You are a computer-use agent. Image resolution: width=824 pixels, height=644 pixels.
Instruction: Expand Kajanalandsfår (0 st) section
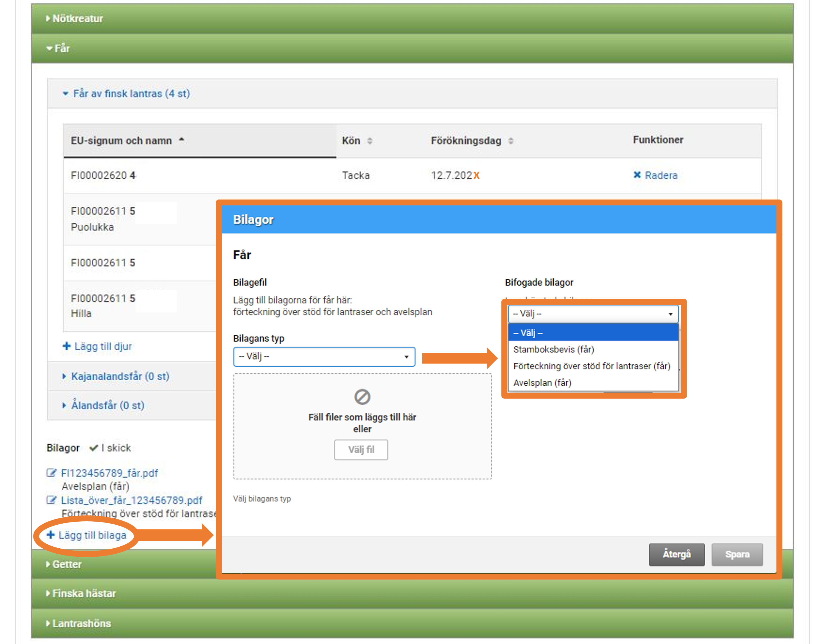(x=120, y=376)
